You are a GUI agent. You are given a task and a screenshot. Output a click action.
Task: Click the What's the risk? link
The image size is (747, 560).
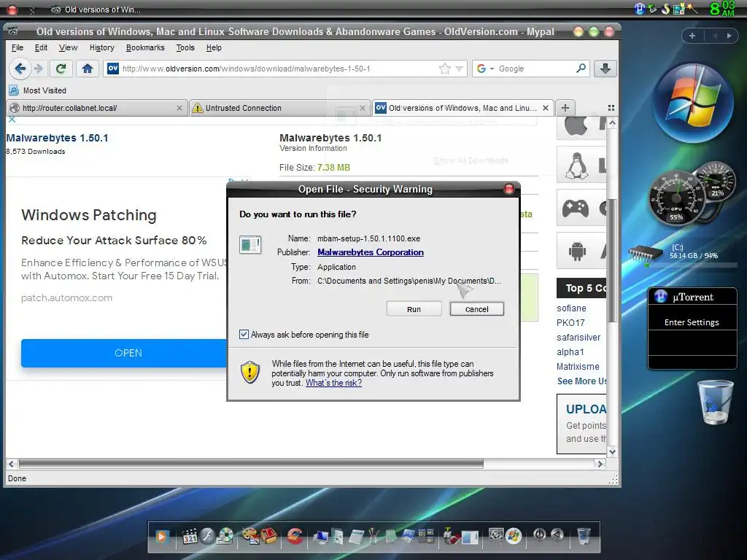pyautogui.click(x=333, y=383)
